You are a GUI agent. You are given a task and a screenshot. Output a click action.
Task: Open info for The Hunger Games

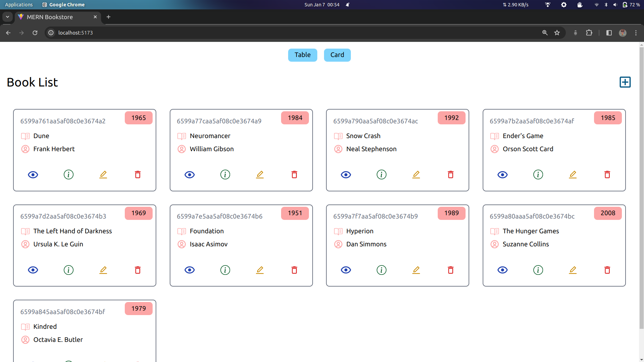coord(538,270)
